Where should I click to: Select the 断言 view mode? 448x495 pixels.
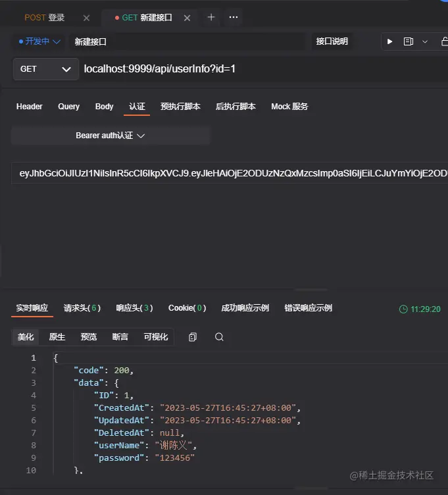[x=120, y=337]
